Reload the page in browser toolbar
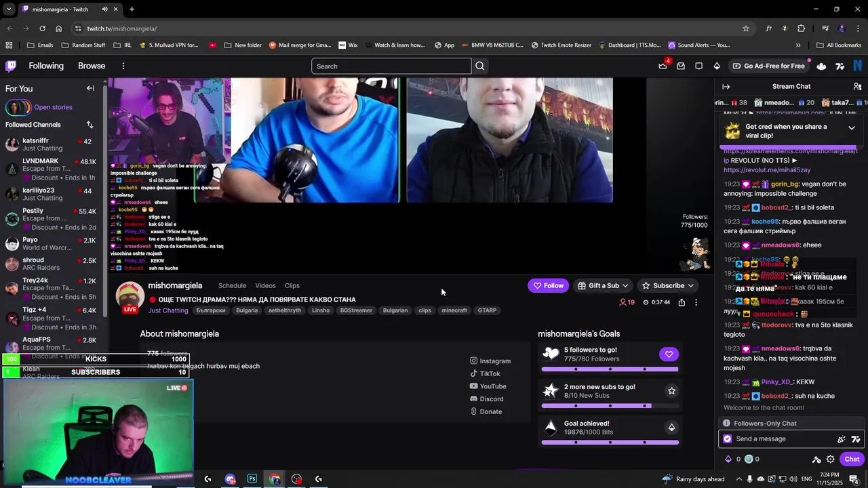The height and width of the screenshot is (488, 868). click(x=42, y=28)
